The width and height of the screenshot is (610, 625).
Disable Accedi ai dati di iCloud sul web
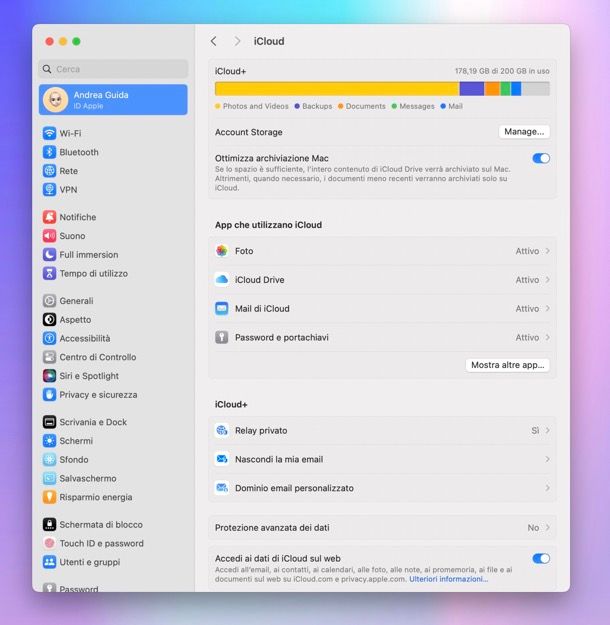(541, 558)
